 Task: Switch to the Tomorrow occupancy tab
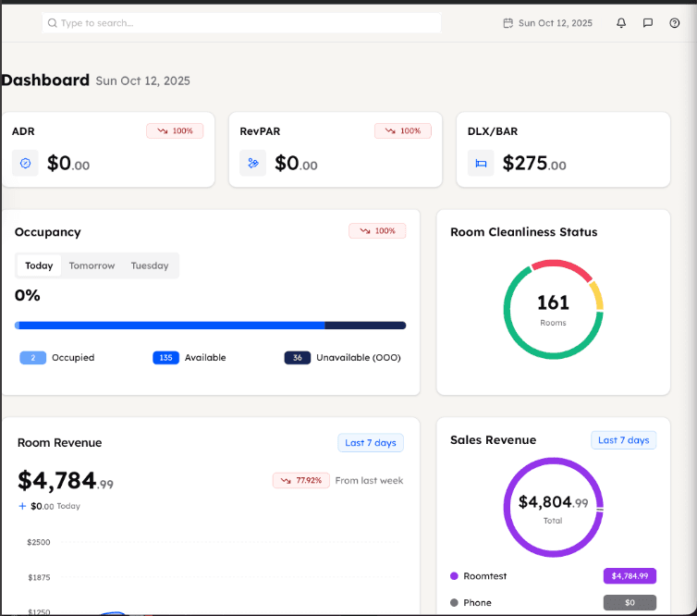(92, 265)
